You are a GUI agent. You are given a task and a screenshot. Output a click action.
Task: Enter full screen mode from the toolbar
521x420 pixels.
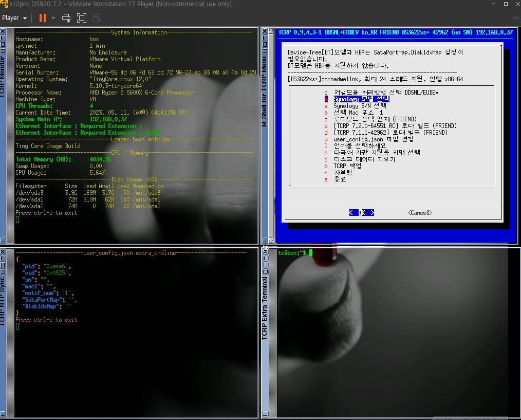tap(82, 18)
